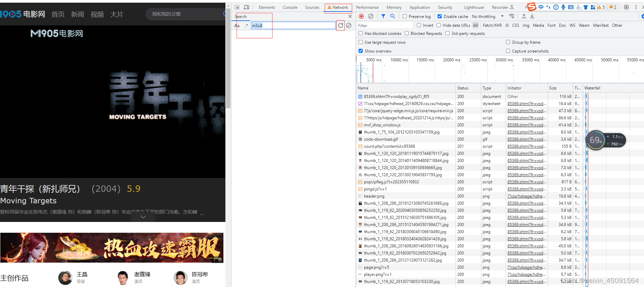Enable Use large request rows
644x287 pixels.
(361, 42)
